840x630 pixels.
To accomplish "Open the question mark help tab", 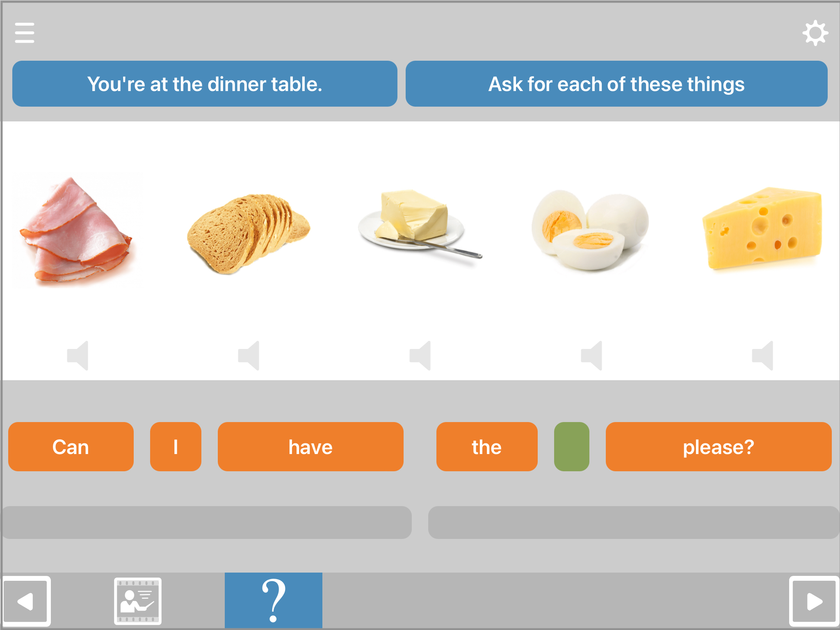I will [274, 600].
